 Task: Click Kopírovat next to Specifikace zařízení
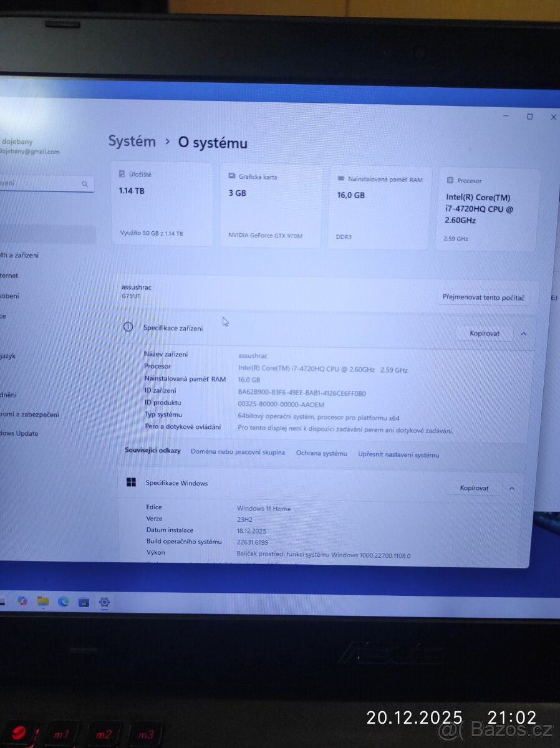click(x=485, y=333)
